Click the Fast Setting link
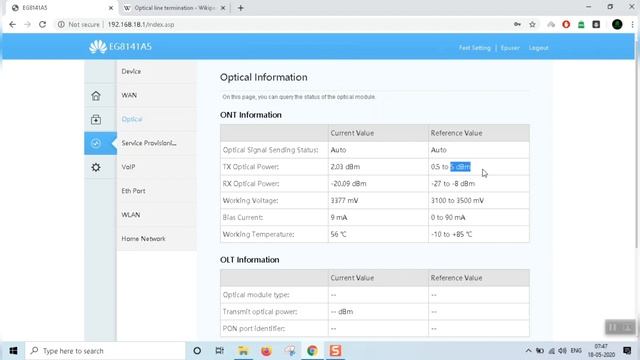Viewport: 640px width, 360px height. point(474,48)
